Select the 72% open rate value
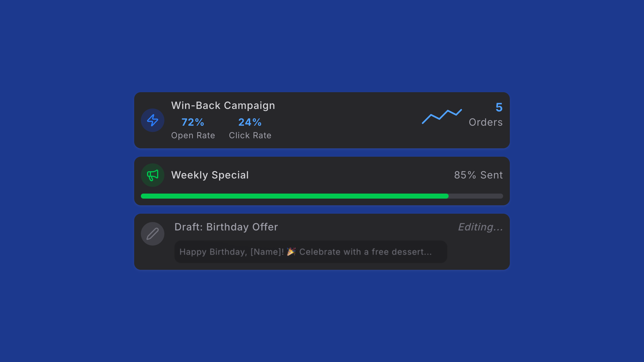This screenshot has width=644, height=362. (193, 122)
